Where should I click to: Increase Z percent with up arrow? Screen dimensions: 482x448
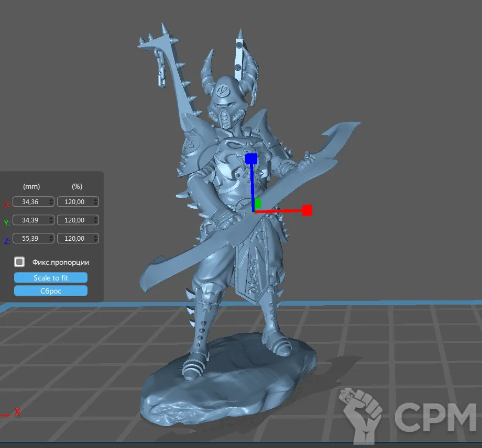[x=95, y=237]
